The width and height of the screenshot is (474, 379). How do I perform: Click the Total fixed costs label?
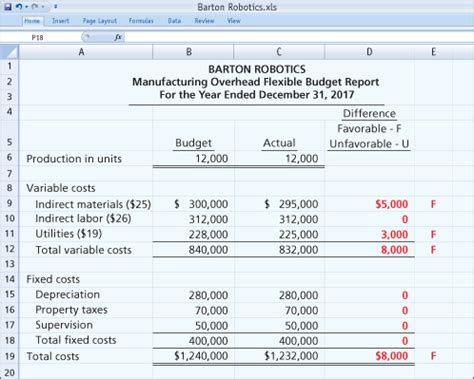pyautogui.click(x=76, y=340)
